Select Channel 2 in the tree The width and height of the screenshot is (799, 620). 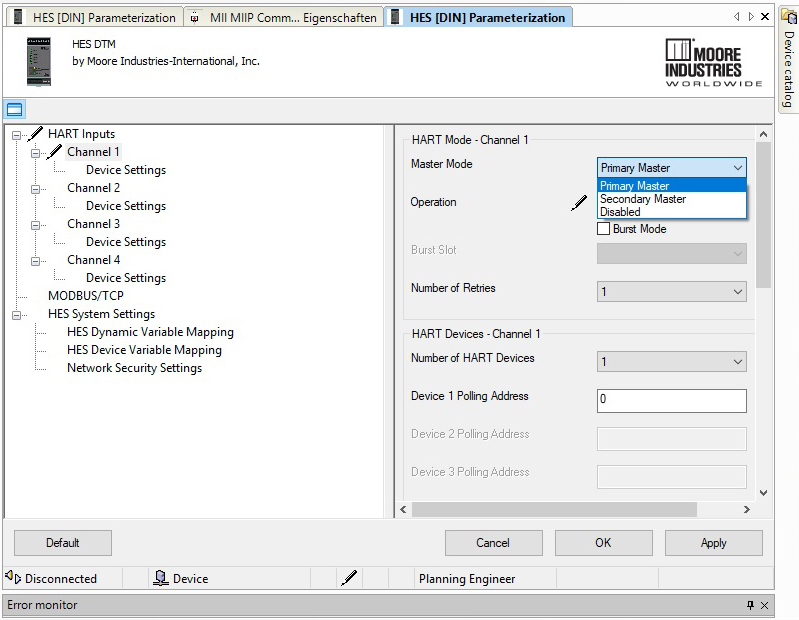94,188
